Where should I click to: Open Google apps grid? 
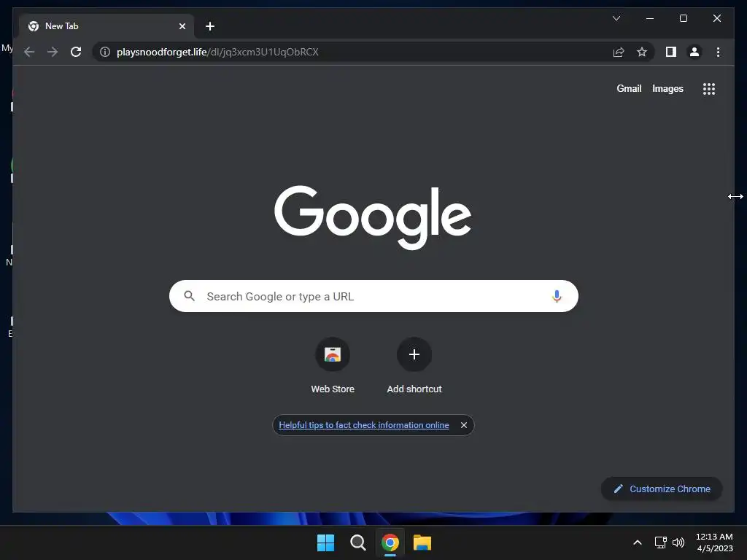tap(709, 88)
